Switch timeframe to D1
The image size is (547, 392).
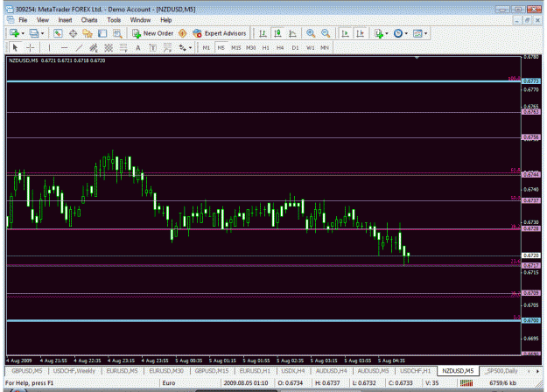tap(295, 48)
